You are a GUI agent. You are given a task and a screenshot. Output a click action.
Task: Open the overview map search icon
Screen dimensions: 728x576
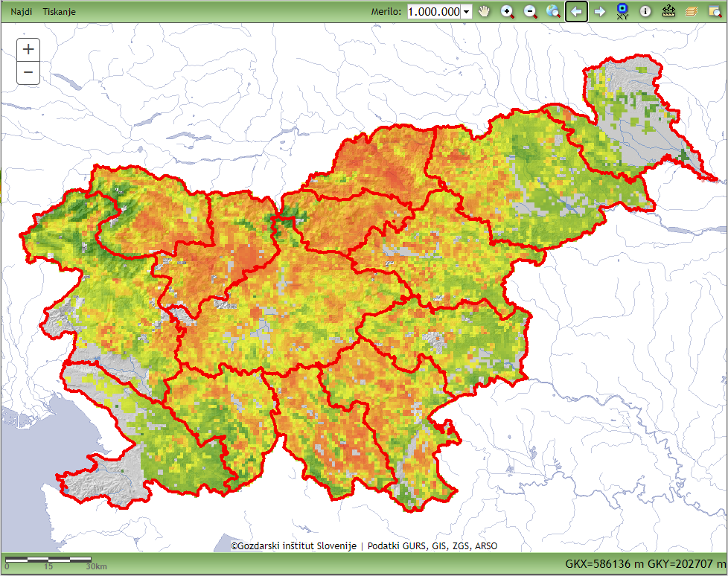[714, 11]
